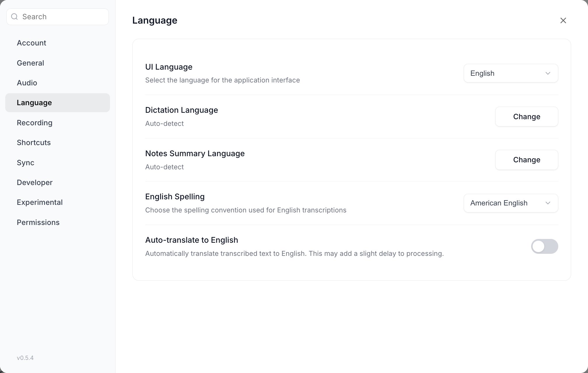
Task: Change the Dictation Language
Action: tap(526, 117)
